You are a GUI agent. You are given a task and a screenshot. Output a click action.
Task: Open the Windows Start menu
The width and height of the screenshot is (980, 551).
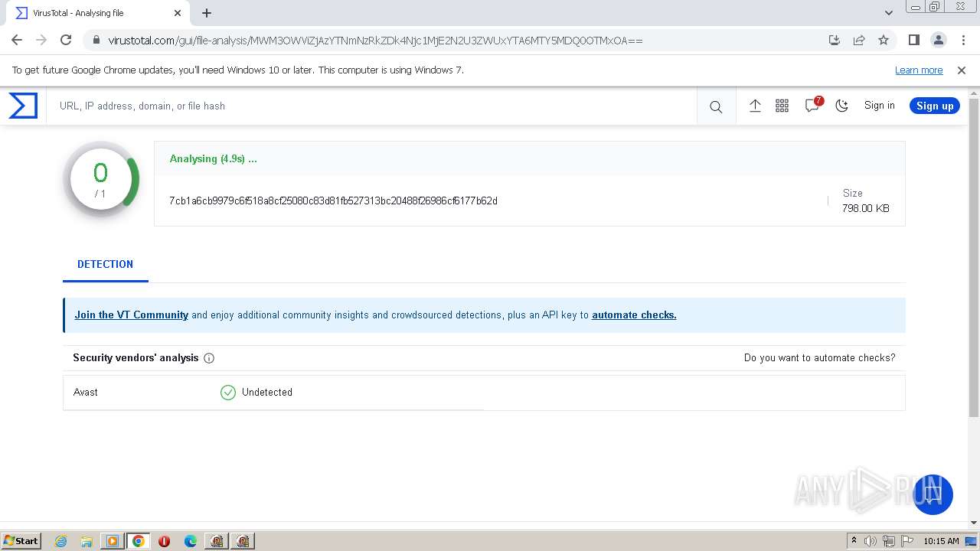21,541
